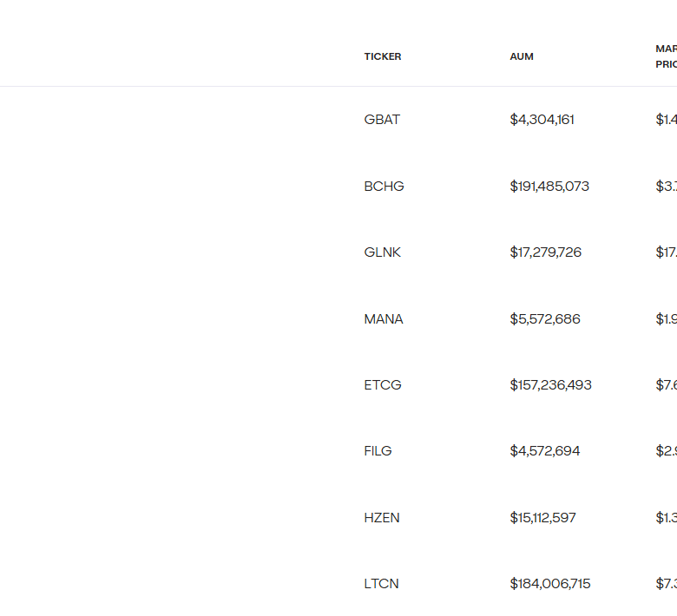Screen dimensions: 677x616
Task: Click the Market Price column header
Action: coord(666,56)
